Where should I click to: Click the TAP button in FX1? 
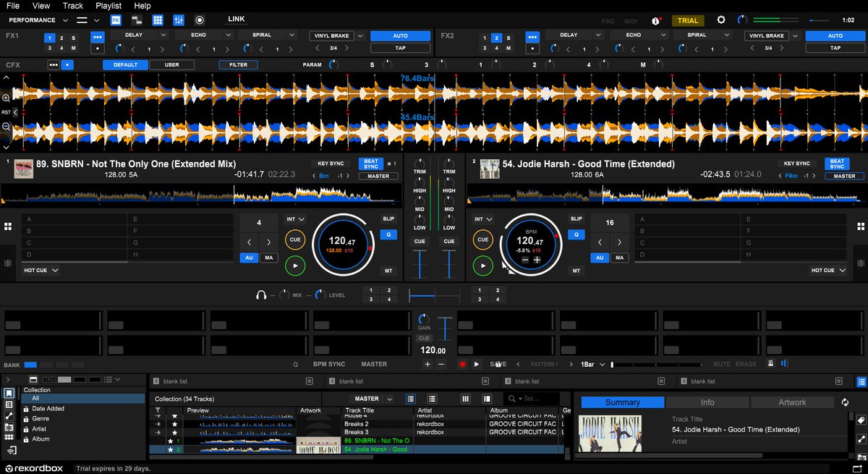pos(400,48)
